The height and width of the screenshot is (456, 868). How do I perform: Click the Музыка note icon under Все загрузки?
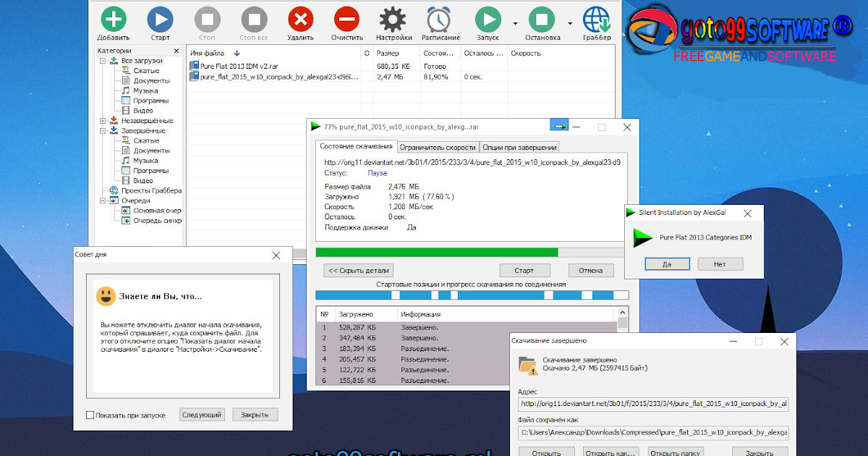tap(126, 91)
